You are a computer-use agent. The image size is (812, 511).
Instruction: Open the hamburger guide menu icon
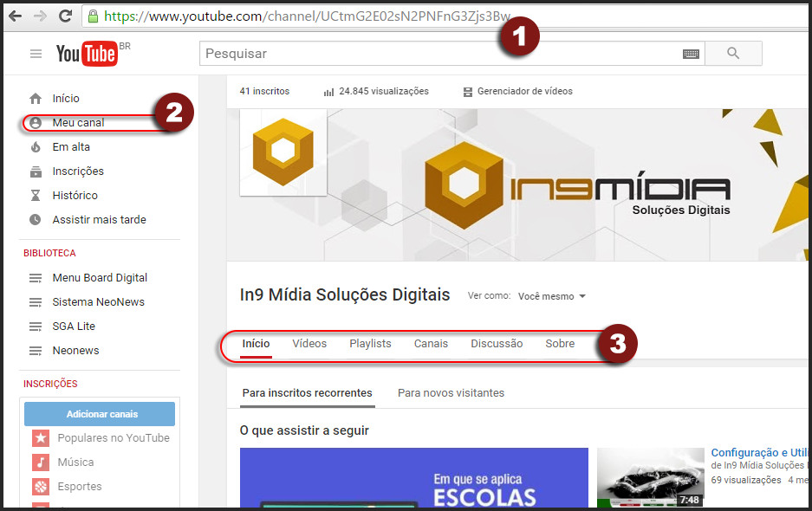click(x=36, y=54)
